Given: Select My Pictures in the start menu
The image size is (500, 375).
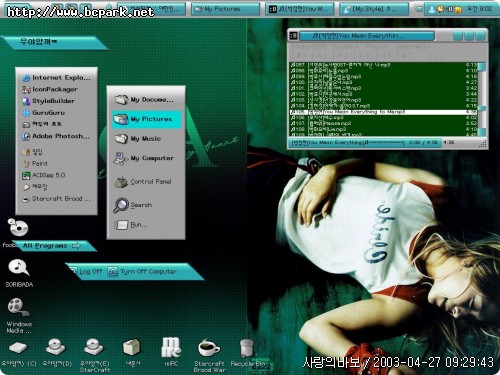Looking at the screenshot, I should click(x=147, y=119).
